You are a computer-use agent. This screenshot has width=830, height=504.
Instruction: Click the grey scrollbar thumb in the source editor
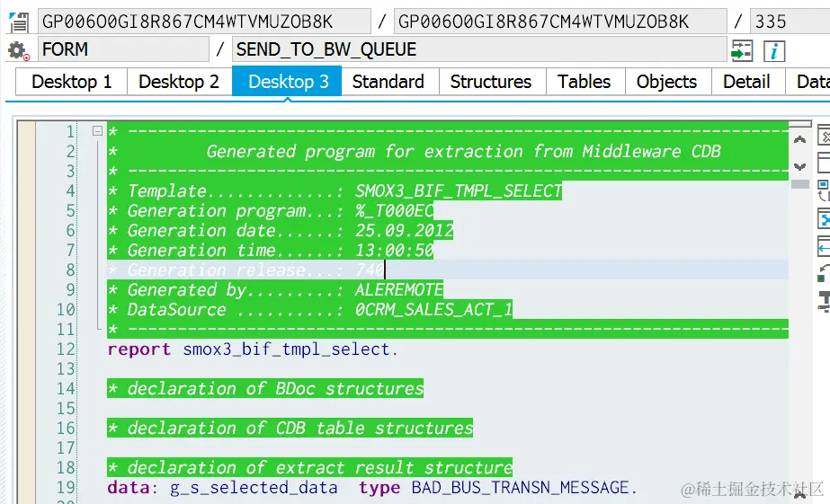pyautogui.click(x=799, y=184)
